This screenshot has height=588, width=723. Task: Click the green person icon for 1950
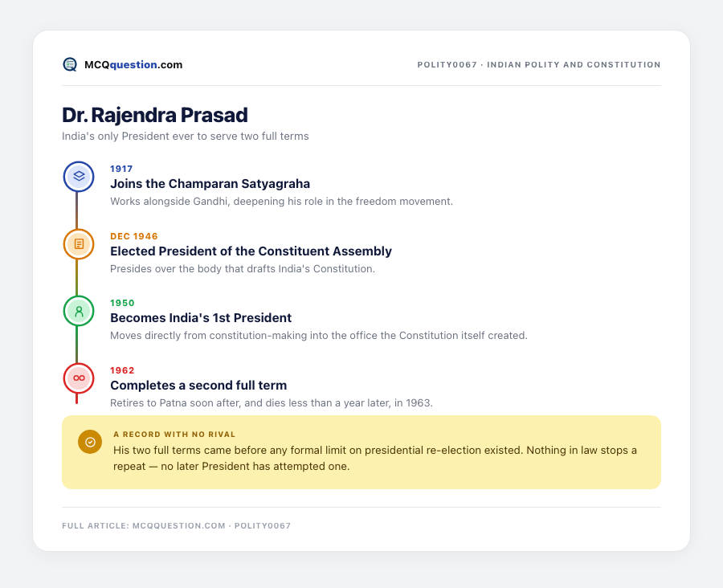[79, 311]
